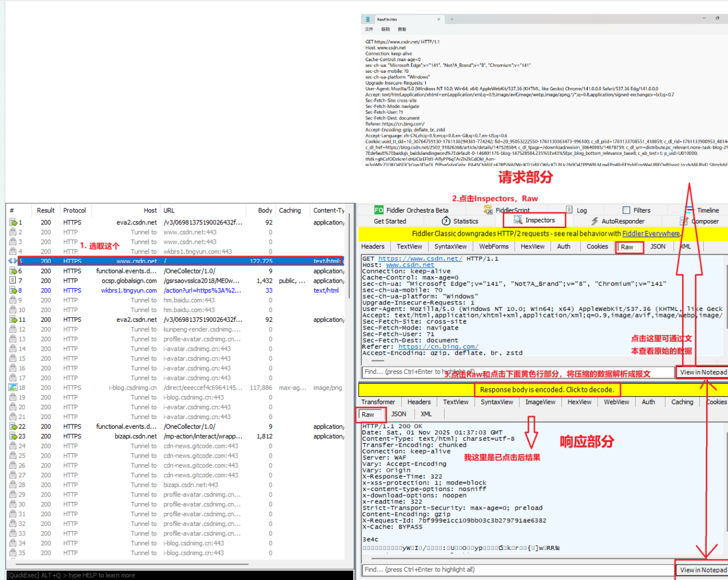Open the Filters tab
Screen dimensions: 728x580
(x=637, y=210)
